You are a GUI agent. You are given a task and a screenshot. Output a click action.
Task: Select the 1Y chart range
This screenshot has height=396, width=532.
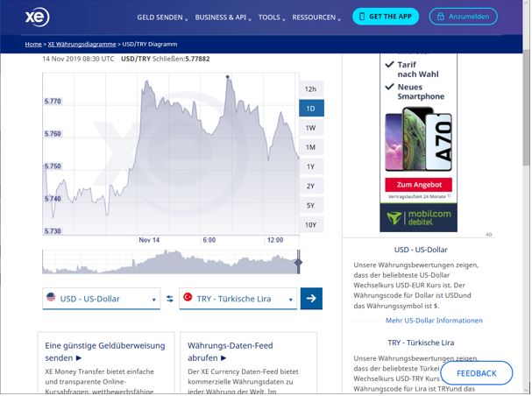tap(311, 166)
